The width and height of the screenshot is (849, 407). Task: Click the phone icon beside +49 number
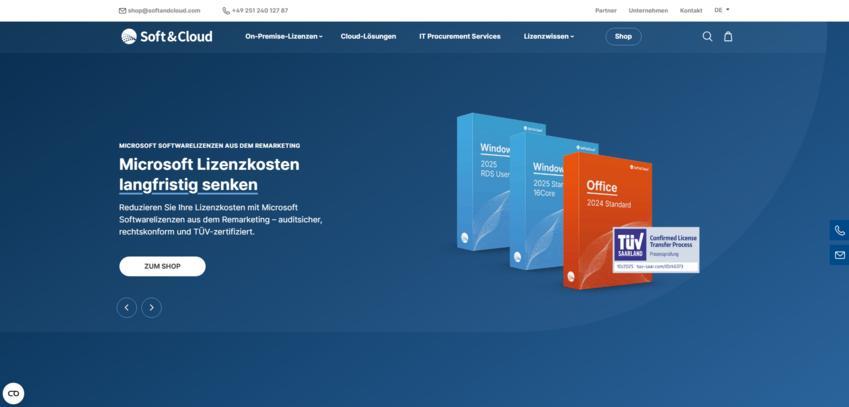[226, 10]
